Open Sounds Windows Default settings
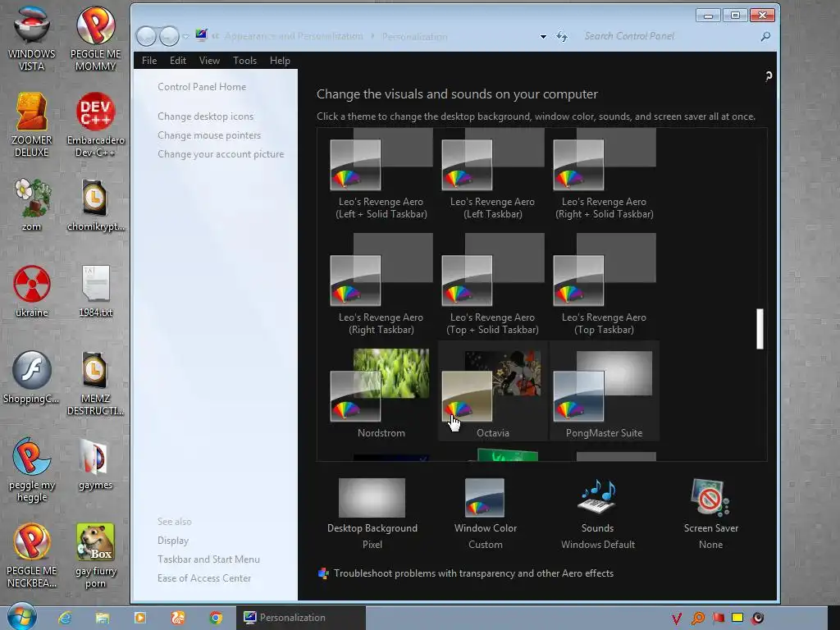Screen dimensions: 840x630 coord(598,514)
